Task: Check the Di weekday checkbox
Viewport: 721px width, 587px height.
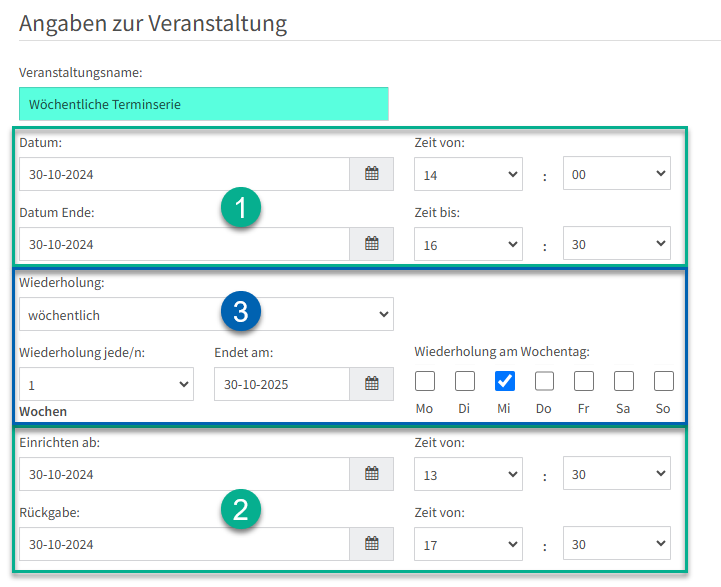Action: [465, 381]
